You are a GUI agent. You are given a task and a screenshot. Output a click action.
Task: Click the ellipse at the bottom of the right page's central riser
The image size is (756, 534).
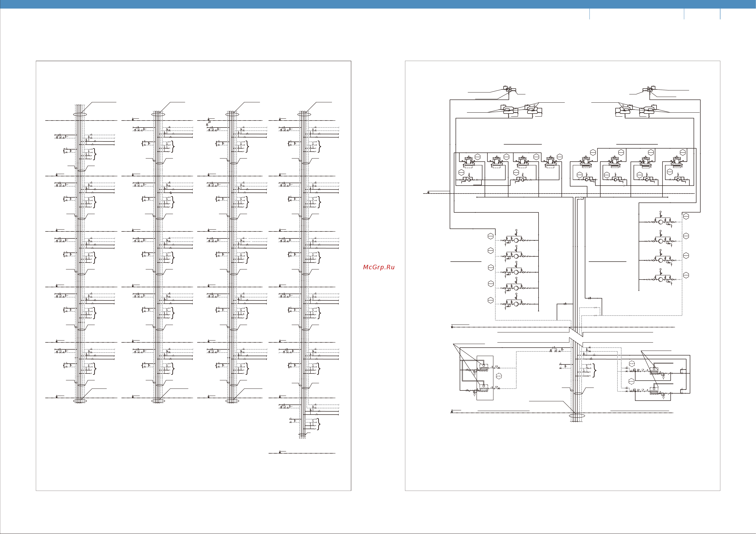click(x=577, y=416)
